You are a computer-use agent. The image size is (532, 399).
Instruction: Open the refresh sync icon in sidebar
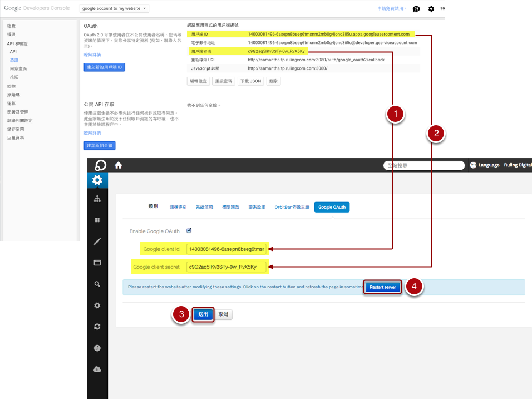pyautogui.click(x=97, y=327)
